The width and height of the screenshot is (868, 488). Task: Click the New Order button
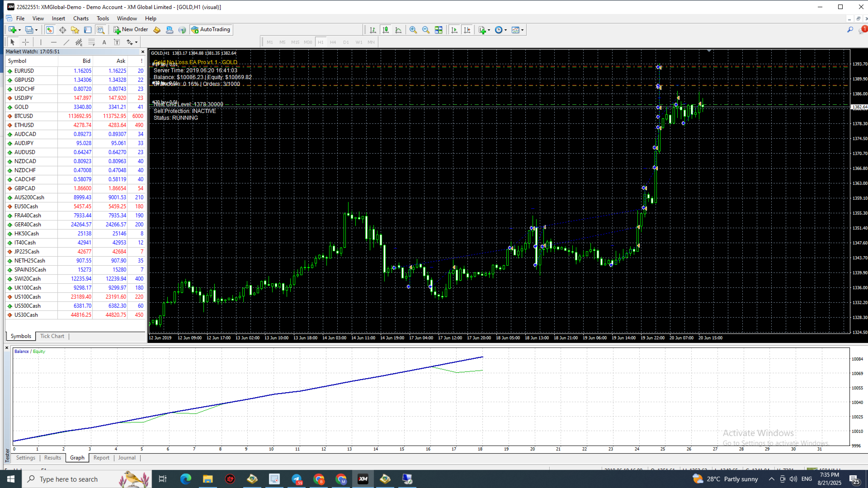131,30
